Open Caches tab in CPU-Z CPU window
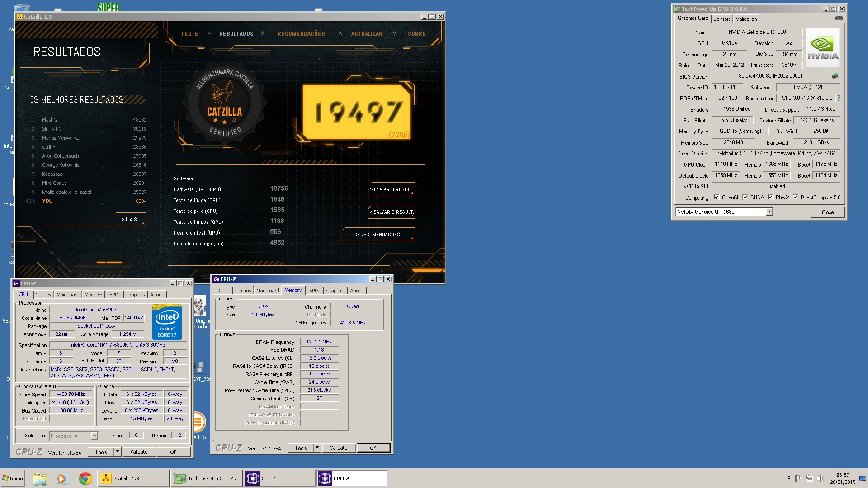The width and height of the screenshot is (868, 488). pos(43,295)
